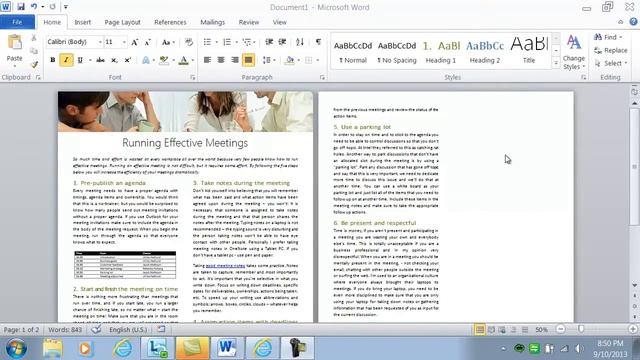Click the Shrink Font icon
The height and width of the screenshot is (360, 640).
pos(148,42)
